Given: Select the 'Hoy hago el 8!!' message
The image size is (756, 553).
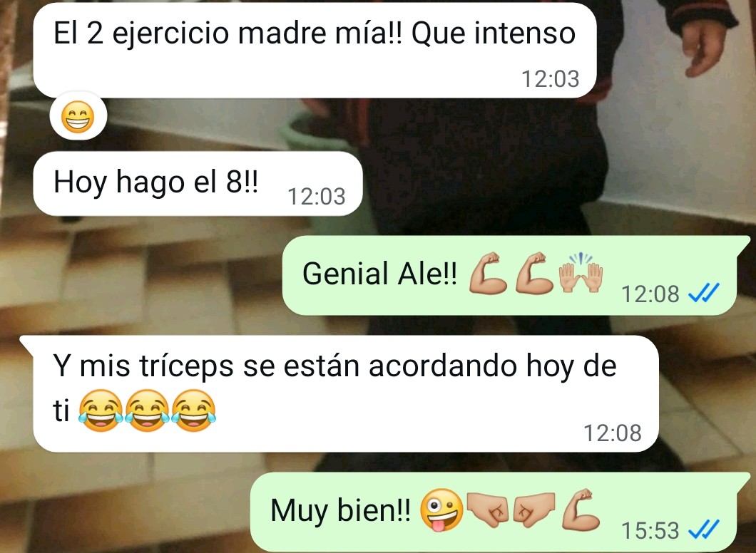Looking at the screenshot, I should coord(197,184).
